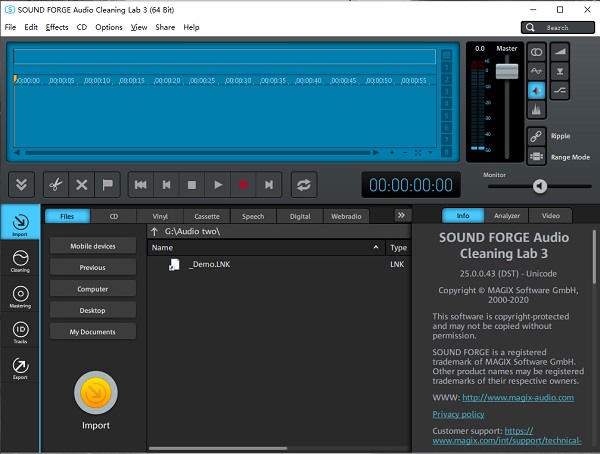Switch to the Digital tab
The width and height of the screenshot is (600, 454).
[x=300, y=216]
